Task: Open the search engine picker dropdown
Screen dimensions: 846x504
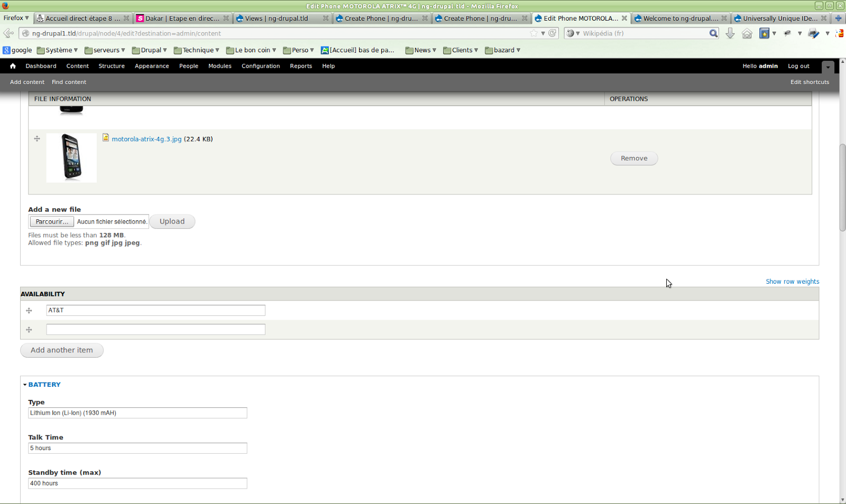Action: (573, 33)
